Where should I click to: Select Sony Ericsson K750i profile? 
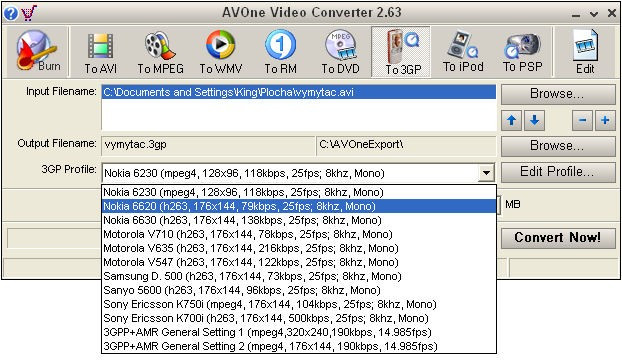coord(299,304)
